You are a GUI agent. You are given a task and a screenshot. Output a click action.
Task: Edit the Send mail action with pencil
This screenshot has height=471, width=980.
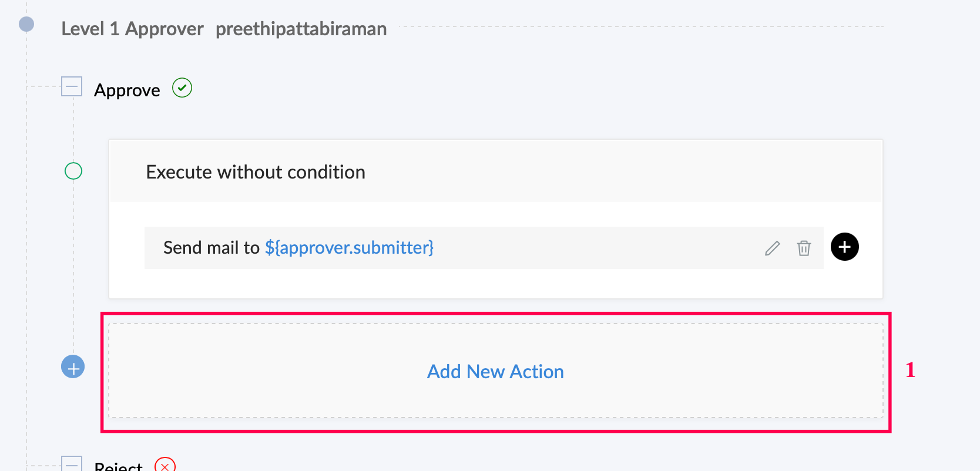[772, 248]
